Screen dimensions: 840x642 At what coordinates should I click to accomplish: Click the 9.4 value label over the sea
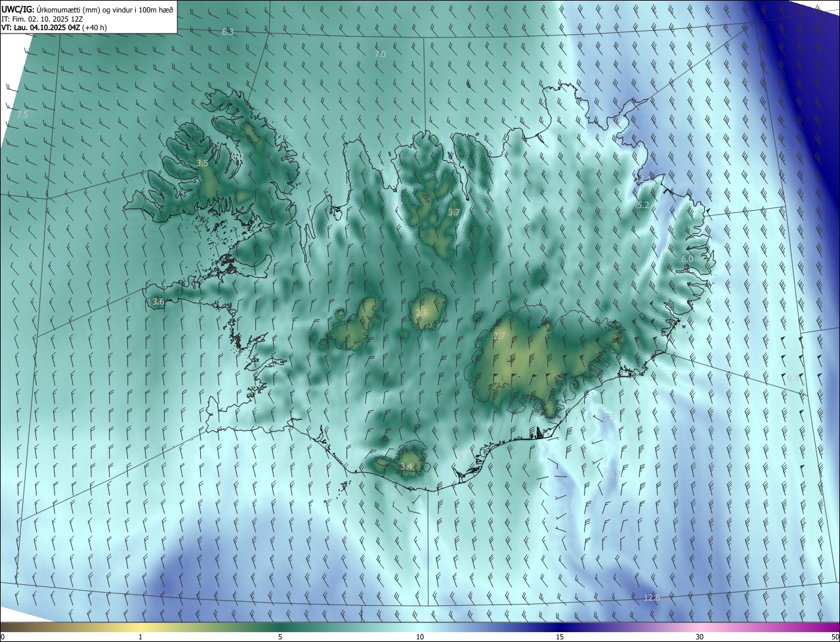pyautogui.click(x=793, y=379)
